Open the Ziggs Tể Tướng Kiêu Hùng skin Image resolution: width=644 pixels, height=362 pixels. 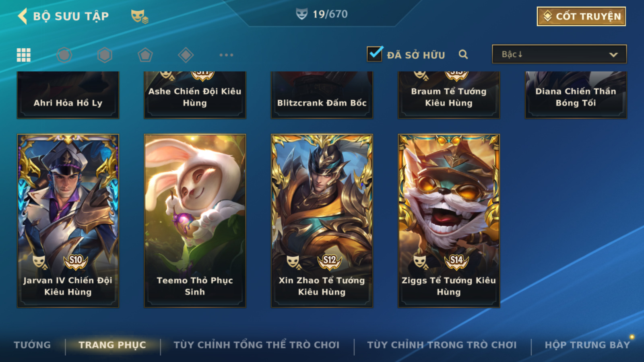click(x=449, y=221)
